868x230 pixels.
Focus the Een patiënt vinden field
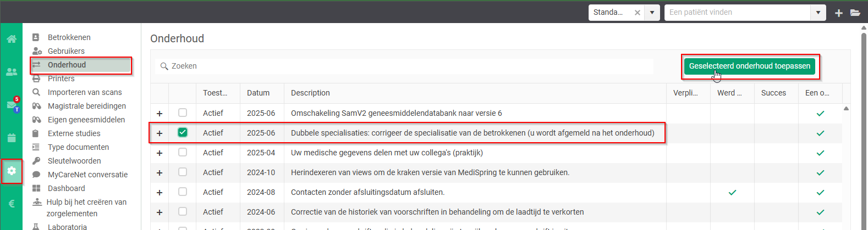pos(738,13)
